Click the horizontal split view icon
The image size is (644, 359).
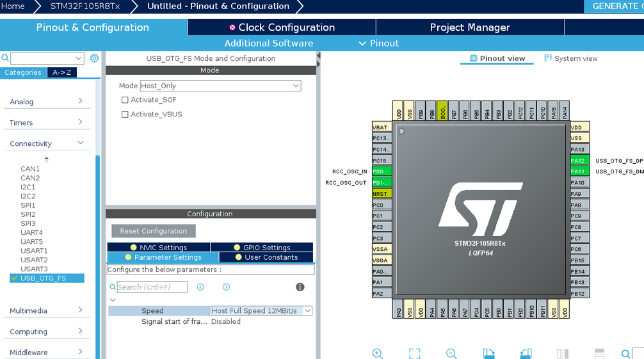(599, 353)
